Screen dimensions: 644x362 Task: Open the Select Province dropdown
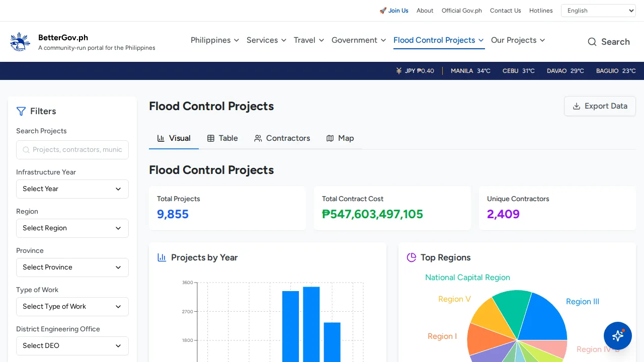[72, 267]
